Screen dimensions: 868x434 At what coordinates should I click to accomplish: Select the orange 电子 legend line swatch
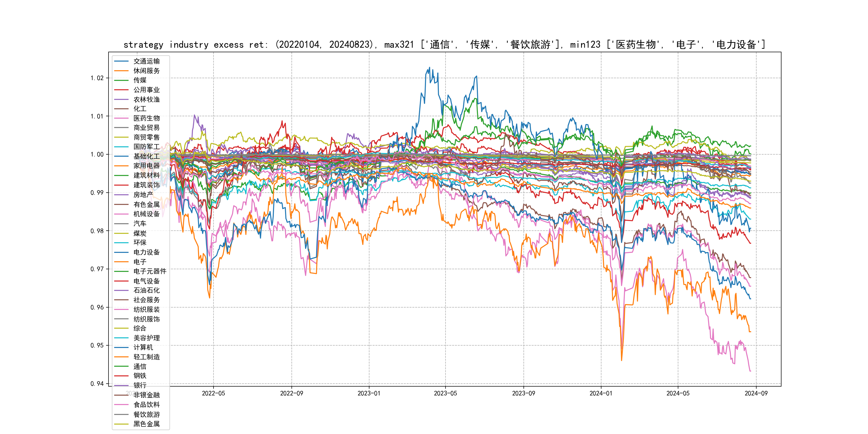coord(121,262)
